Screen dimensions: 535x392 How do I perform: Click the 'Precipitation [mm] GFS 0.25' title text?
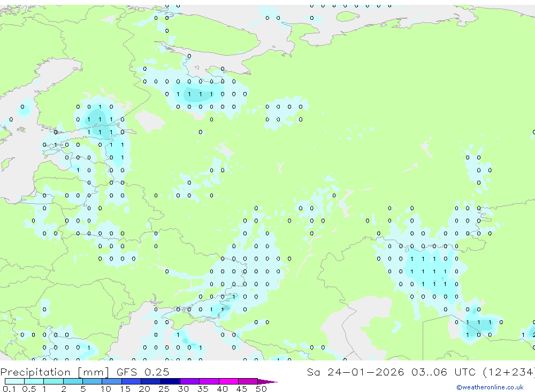tap(85, 372)
